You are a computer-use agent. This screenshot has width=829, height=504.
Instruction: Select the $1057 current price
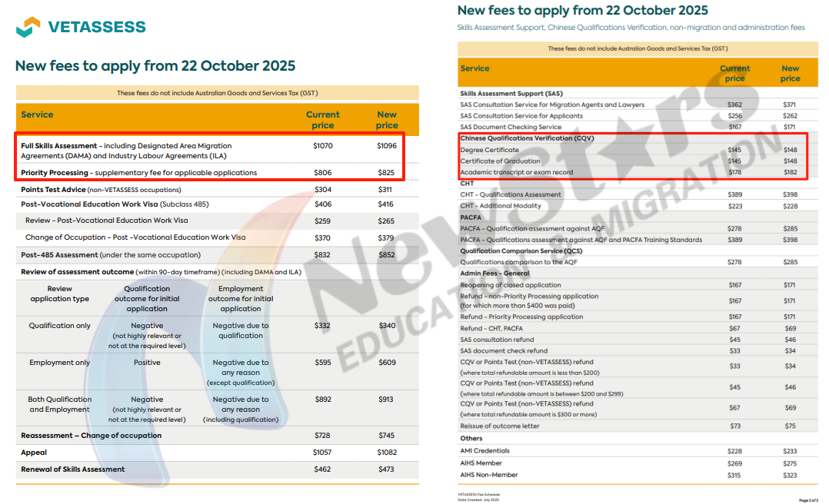[x=322, y=453]
